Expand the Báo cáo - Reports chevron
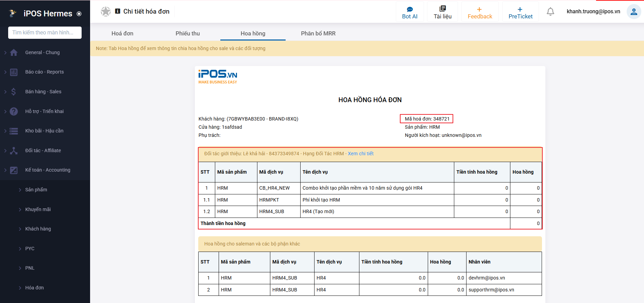644x303 pixels. click(5, 72)
